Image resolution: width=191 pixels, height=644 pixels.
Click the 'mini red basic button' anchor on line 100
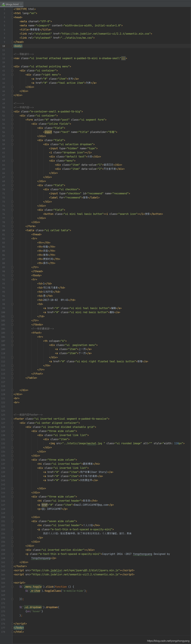pyautogui.click(x=82, y=312)
